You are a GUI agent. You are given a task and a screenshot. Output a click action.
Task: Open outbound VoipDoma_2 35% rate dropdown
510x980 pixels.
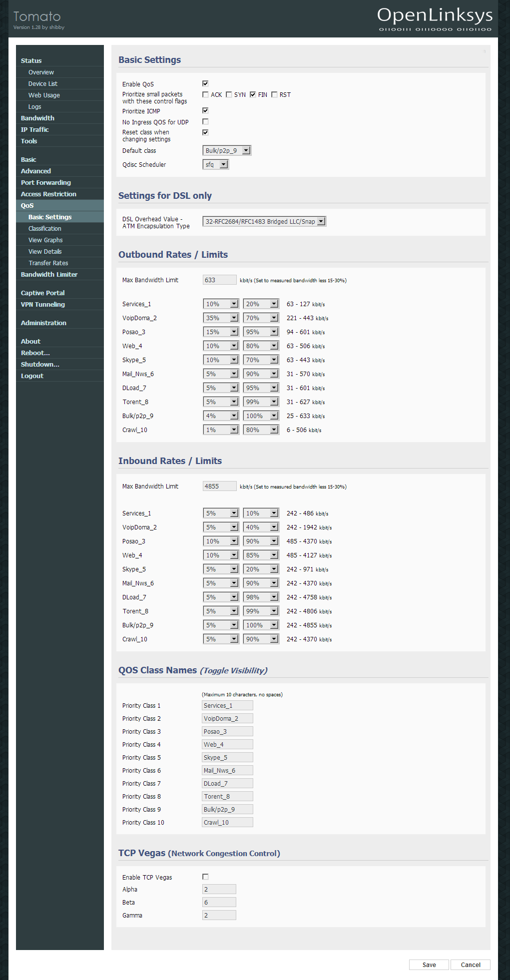[221, 318]
